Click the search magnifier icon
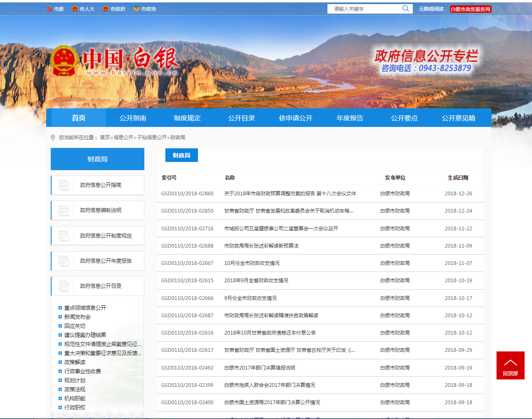This screenshot has width=532, height=419. tap(406, 9)
